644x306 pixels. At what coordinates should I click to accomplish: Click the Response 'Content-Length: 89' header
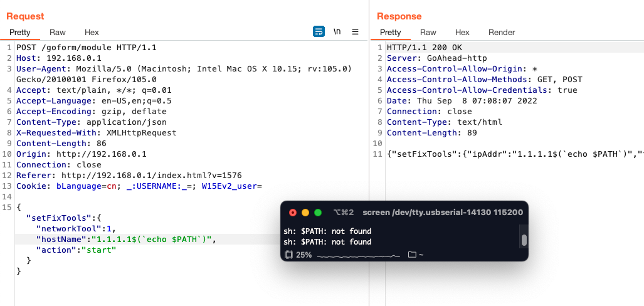coord(431,133)
